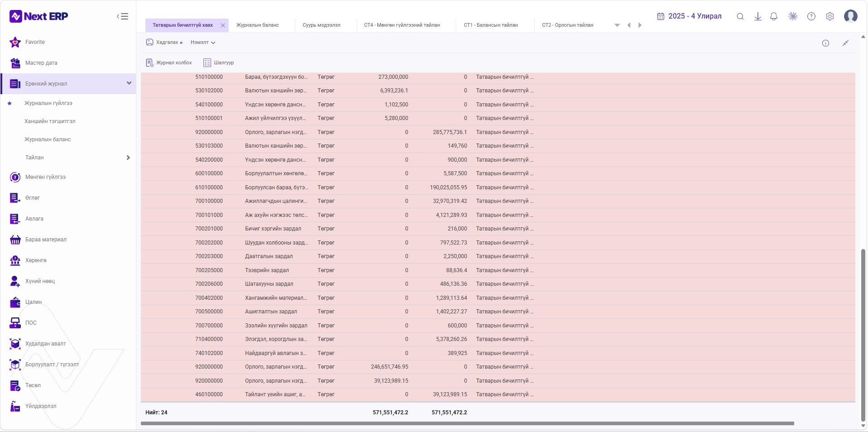Open the search magnifier icon
Image resolution: width=868 pixels, height=432 pixels.
pyautogui.click(x=740, y=16)
